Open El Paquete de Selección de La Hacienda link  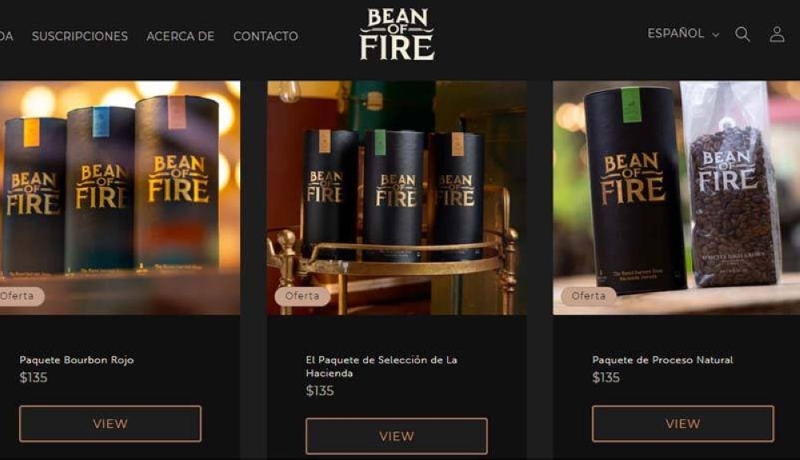tap(382, 367)
